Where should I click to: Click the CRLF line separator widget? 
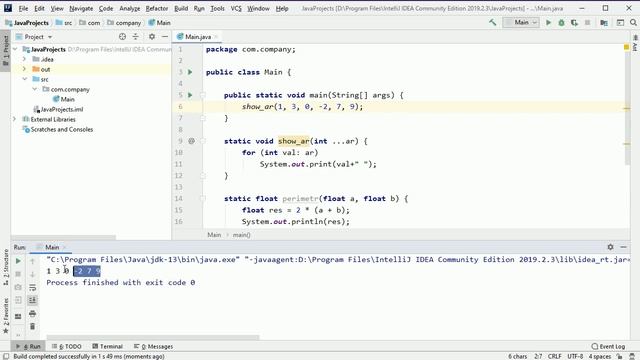[555, 356]
